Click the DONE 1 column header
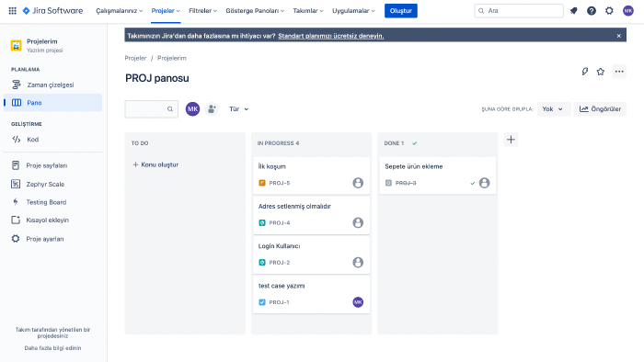 point(394,143)
